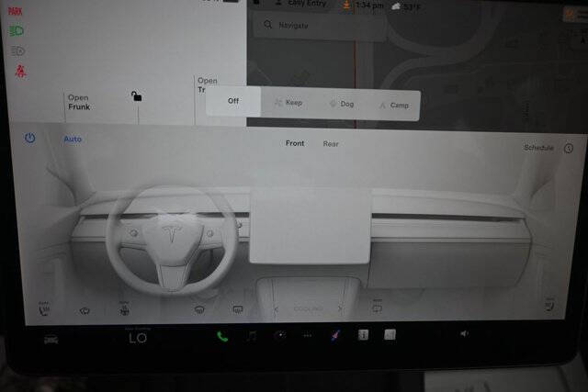
Task: Tap the red seatbelt warning icon
Action: pos(20,71)
